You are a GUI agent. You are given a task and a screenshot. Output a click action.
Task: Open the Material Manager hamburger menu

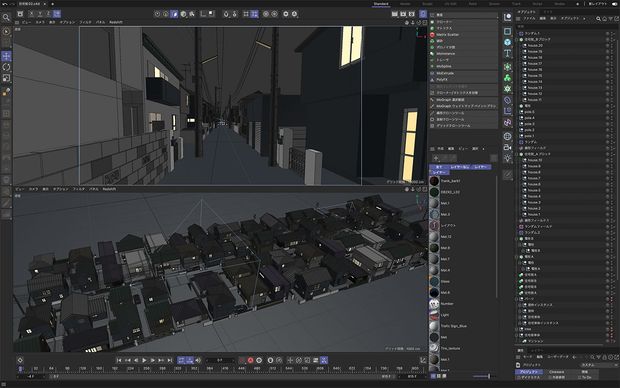tap(433, 149)
